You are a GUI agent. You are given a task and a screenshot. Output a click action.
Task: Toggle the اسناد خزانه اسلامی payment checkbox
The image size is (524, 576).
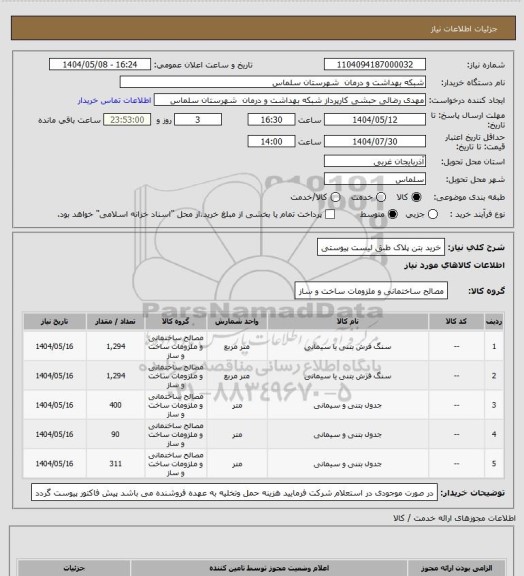330,214
